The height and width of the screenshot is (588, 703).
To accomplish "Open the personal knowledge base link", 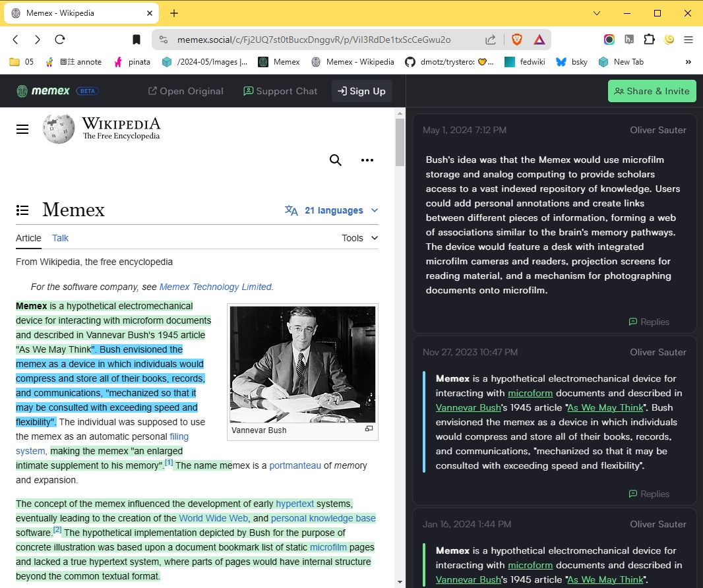I will [x=323, y=518].
